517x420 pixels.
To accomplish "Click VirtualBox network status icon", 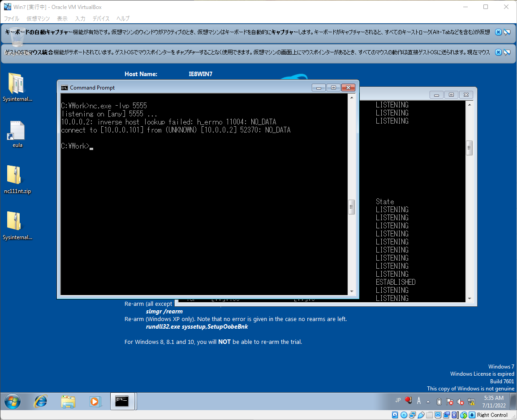I will click(x=413, y=415).
